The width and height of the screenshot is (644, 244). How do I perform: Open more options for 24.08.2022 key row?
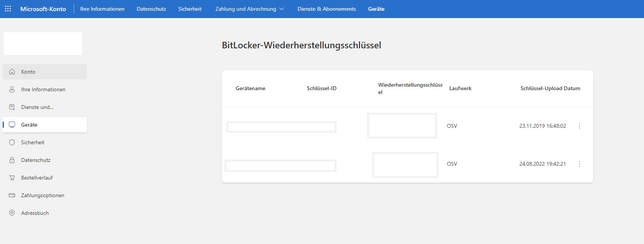pyautogui.click(x=580, y=164)
